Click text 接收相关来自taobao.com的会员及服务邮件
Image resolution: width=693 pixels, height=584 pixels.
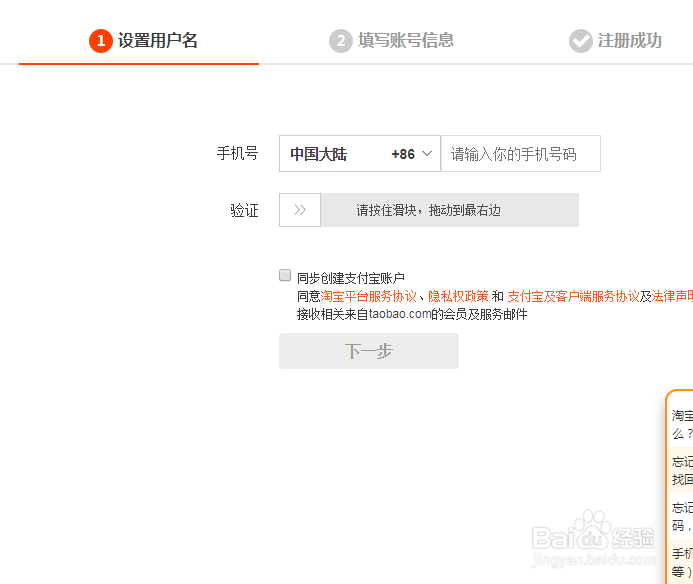(x=412, y=314)
